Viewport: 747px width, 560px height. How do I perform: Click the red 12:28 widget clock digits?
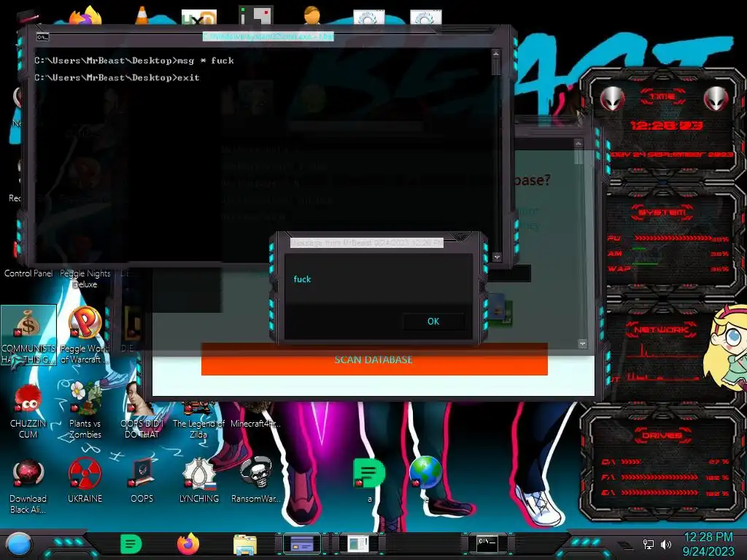(x=667, y=125)
